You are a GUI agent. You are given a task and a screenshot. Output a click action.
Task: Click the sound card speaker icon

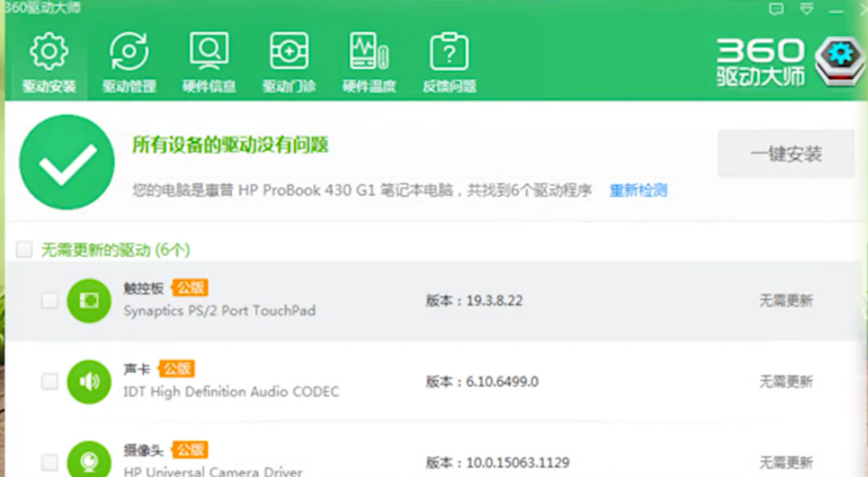pyautogui.click(x=89, y=382)
